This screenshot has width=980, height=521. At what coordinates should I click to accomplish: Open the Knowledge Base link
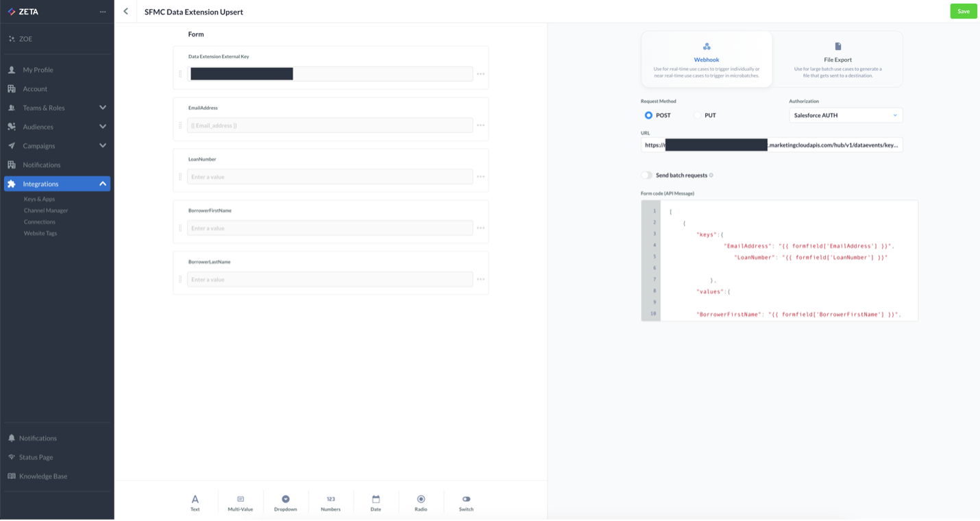43,476
